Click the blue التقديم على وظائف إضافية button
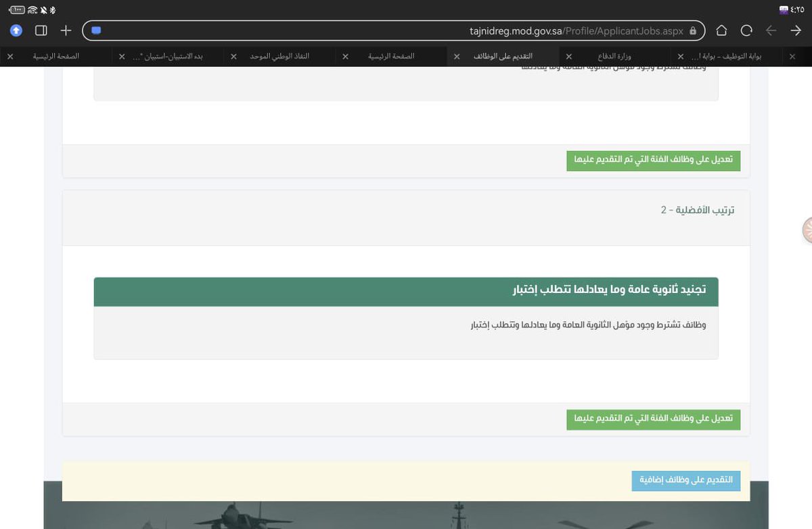Image resolution: width=812 pixels, height=529 pixels. click(x=686, y=480)
